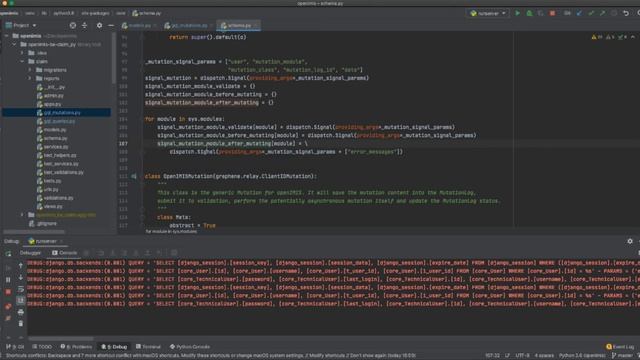The width and height of the screenshot is (640, 360).
Task: Show Git history clock icon
Action: coord(614,13)
